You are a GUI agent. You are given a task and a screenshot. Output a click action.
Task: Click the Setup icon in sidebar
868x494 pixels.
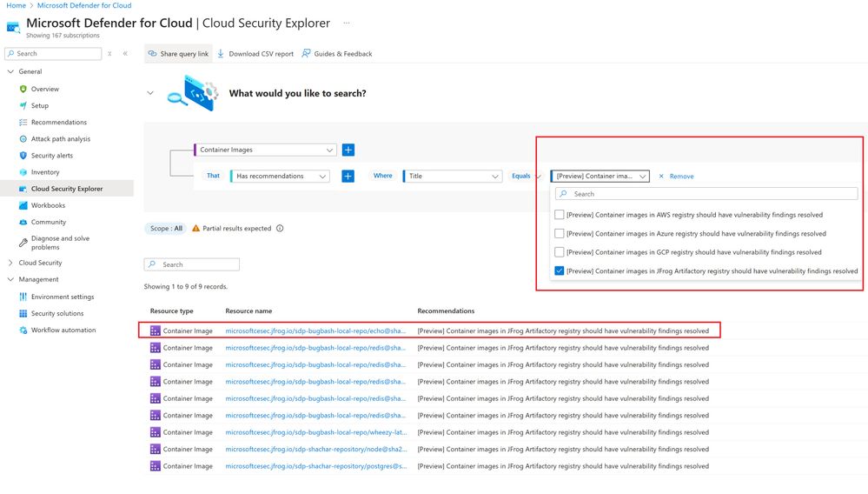coord(23,105)
